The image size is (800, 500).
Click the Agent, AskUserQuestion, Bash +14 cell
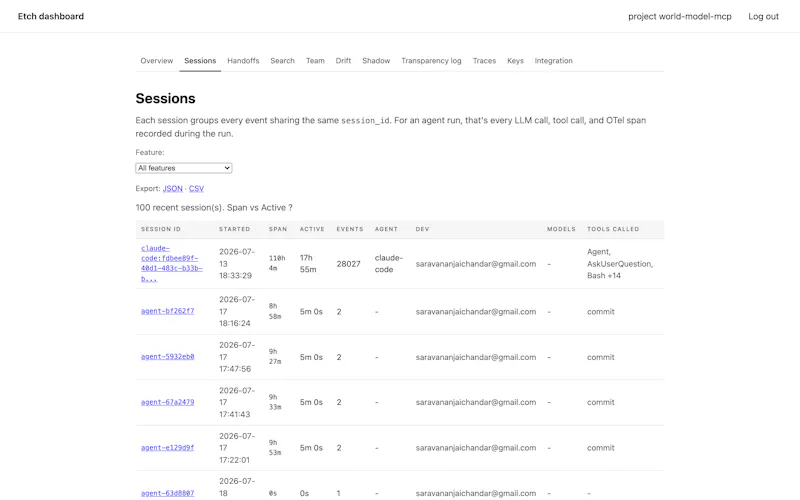tap(620, 264)
